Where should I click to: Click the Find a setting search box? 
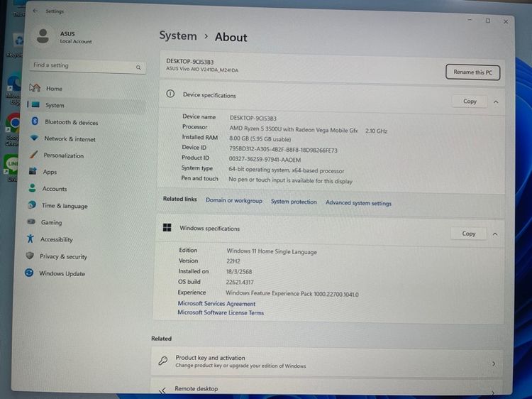pyautogui.click(x=87, y=66)
